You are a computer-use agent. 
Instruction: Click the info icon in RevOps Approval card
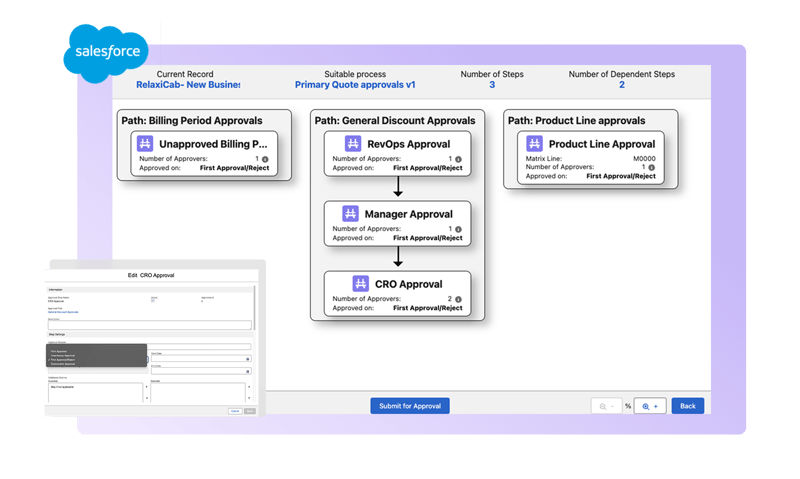pos(458,159)
